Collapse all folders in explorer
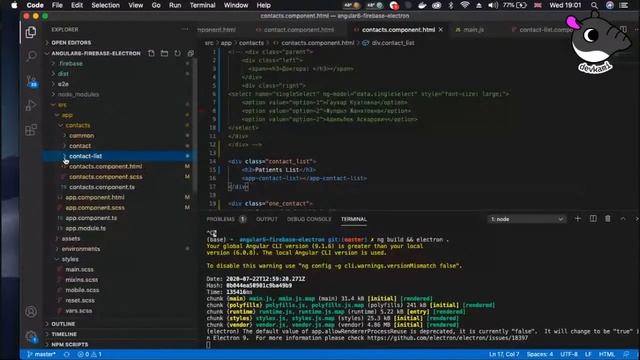Screen dimensions: 640x360 pos(191,53)
